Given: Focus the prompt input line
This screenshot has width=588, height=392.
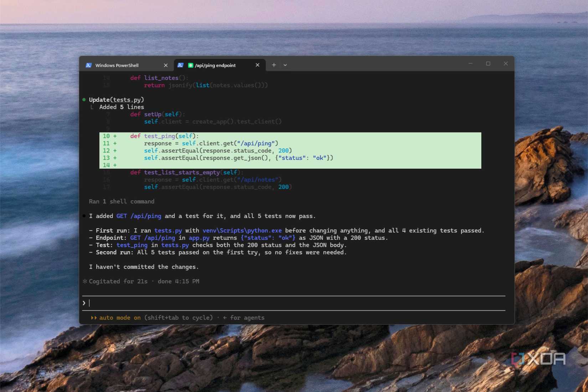Looking at the screenshot, I should point(294,303).
